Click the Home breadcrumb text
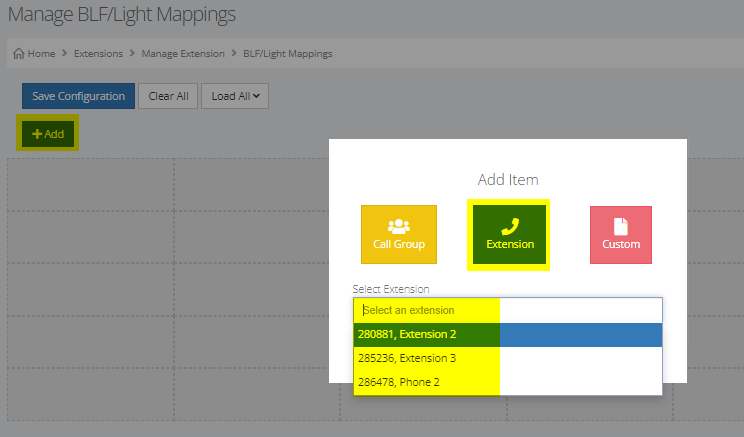The height and width of the screenshot is (437, 744). tap(44, 53)
